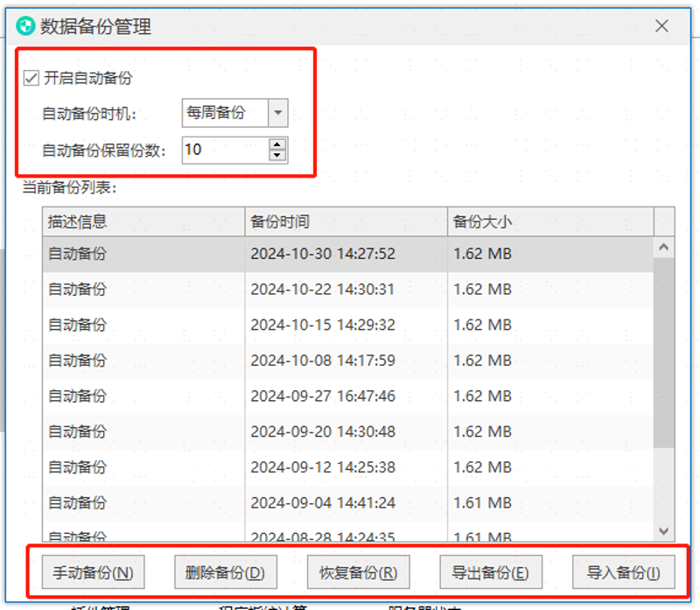
Task: Select the backup row dated 2024-10-30 14:27:52
Action: (347, 254)
